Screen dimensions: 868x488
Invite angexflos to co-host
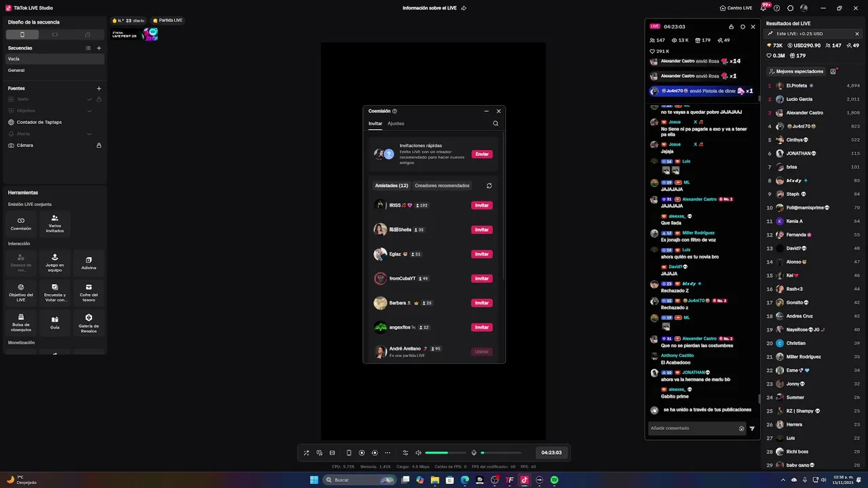[482, 327]
